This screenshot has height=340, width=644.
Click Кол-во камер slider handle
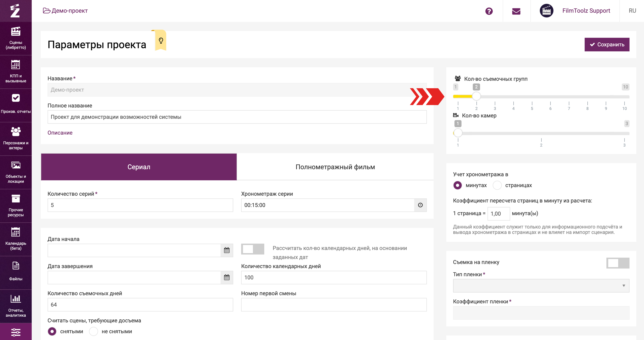[458, 133]
